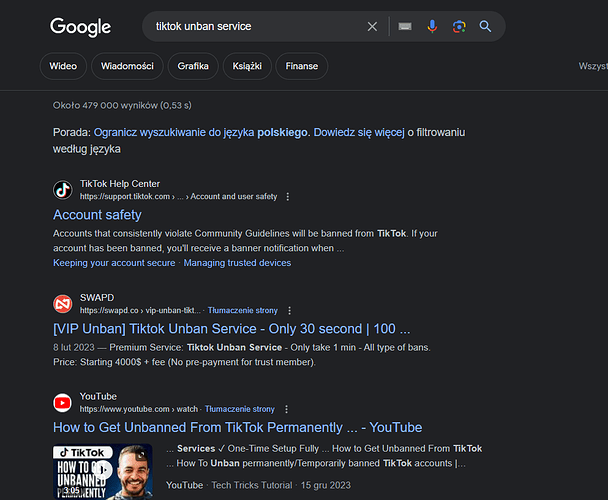Click the SWAPD site favicon

pos(62,304)
